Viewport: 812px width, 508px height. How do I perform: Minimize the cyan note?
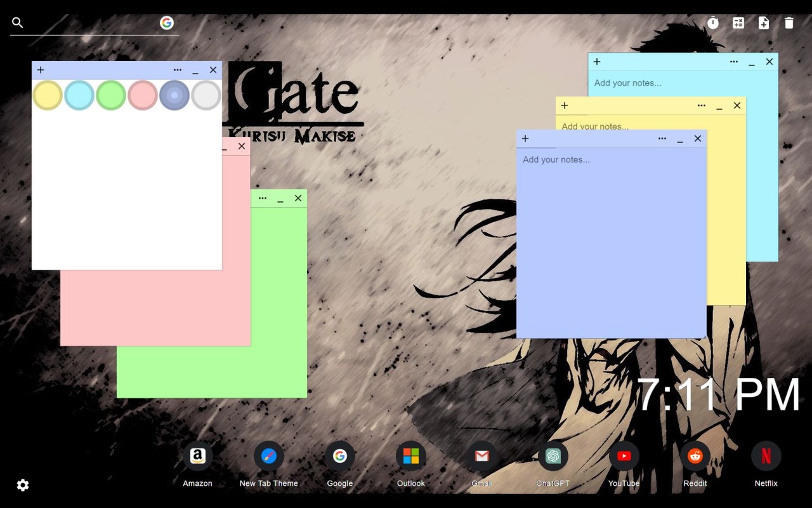[752, 62]
